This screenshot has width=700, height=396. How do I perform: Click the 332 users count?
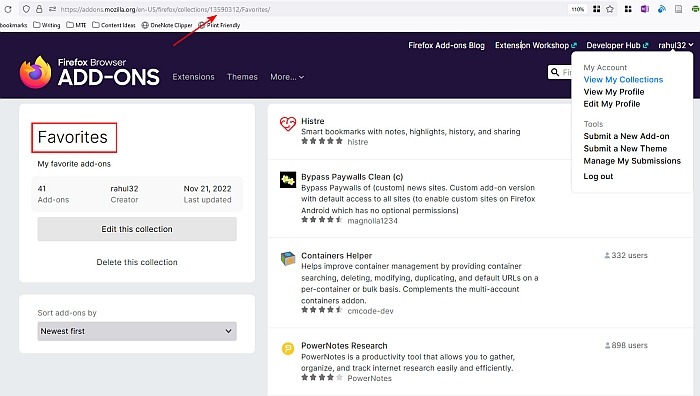click(626, 255)
